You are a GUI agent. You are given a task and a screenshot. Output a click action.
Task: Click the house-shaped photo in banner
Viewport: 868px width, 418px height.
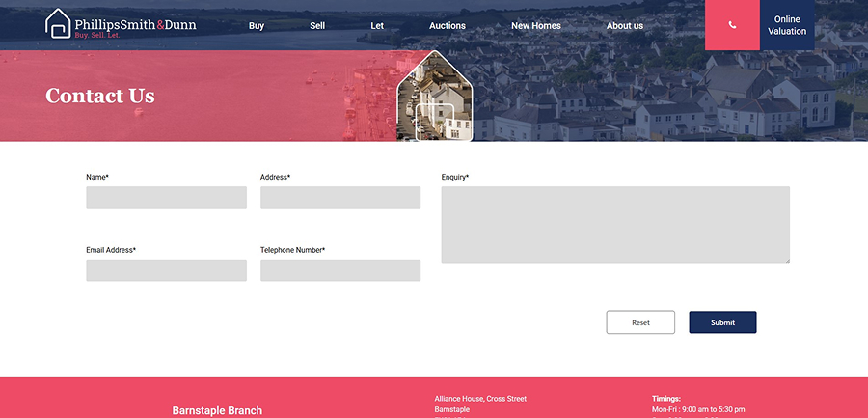pos(434,98)
